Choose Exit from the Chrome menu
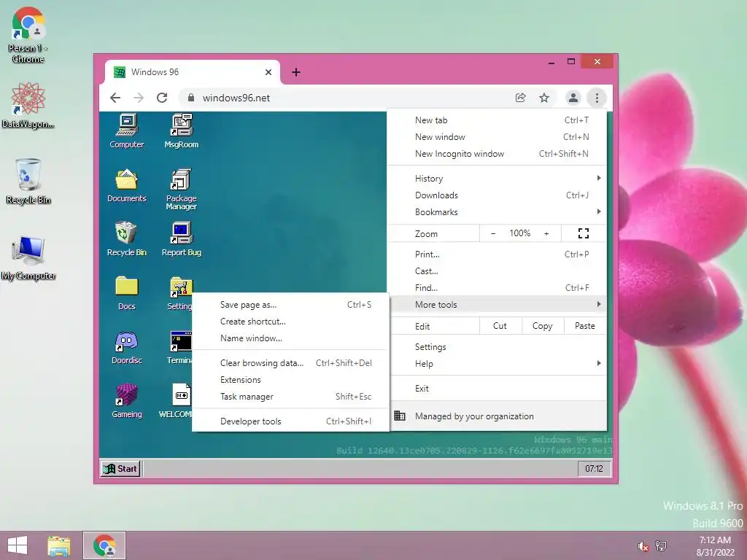Viewport: 747px width, 560px height. [x=497, y=389]
